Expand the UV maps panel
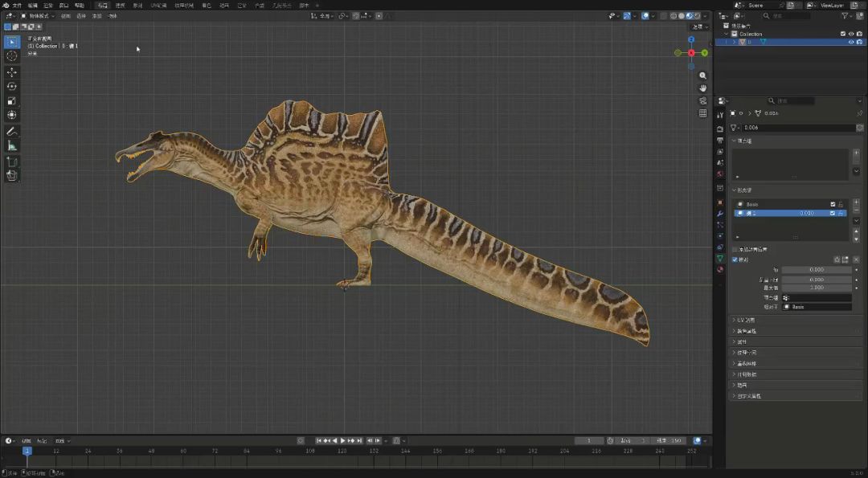The width and height of the screenshot is (868, 478). point(746,320)
